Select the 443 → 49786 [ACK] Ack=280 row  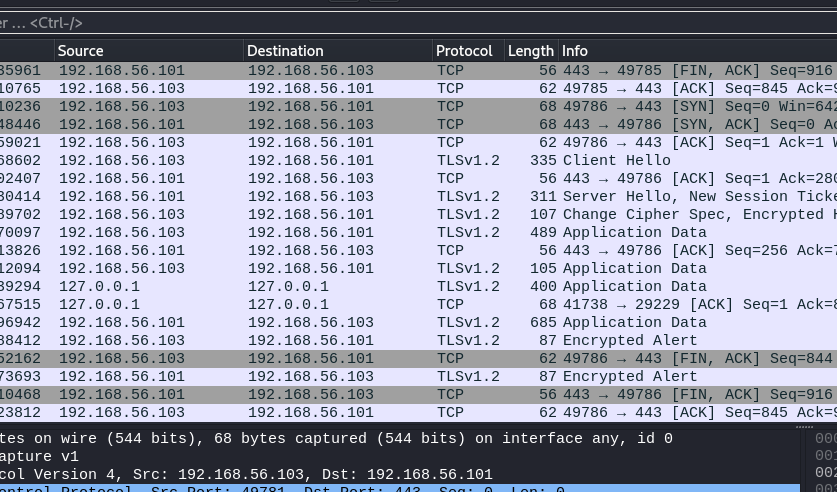pos(418,178)
